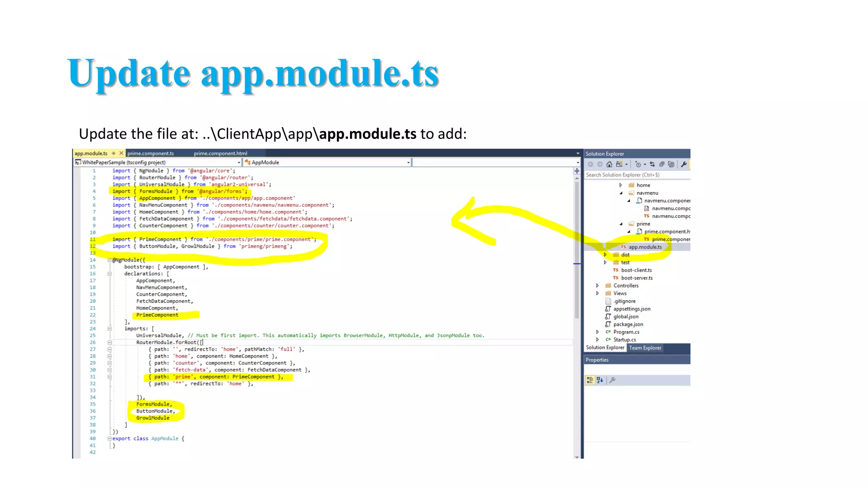
Task: Click the Collapse All icon in Solution Explorer
Action: (x=662, y=164)
